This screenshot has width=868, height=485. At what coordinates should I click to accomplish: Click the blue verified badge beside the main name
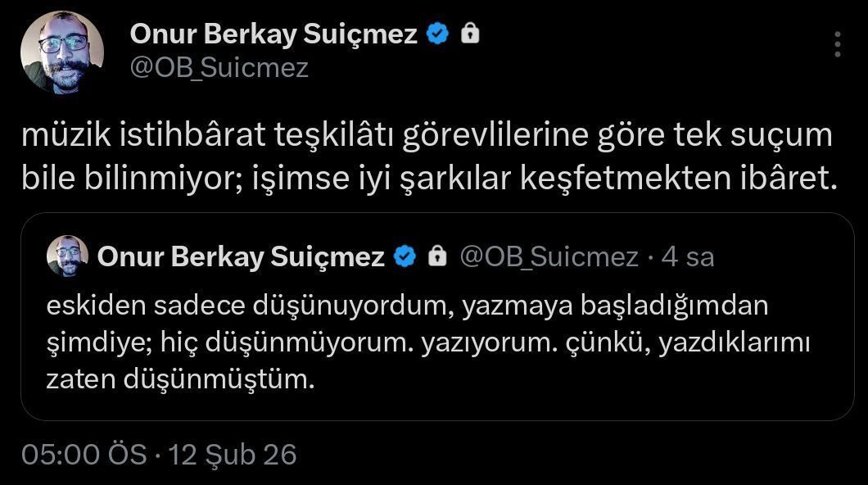pyautogui.click(x=438, y=34)
